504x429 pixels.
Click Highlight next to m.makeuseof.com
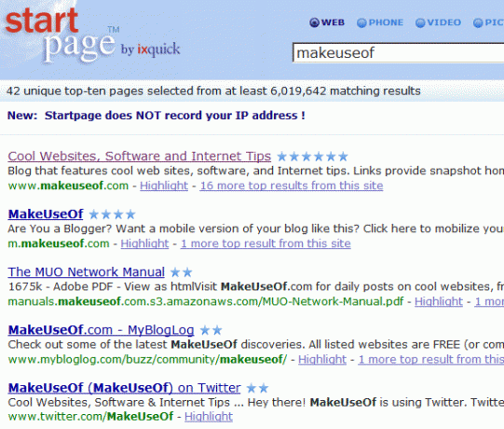click(144, 243)
